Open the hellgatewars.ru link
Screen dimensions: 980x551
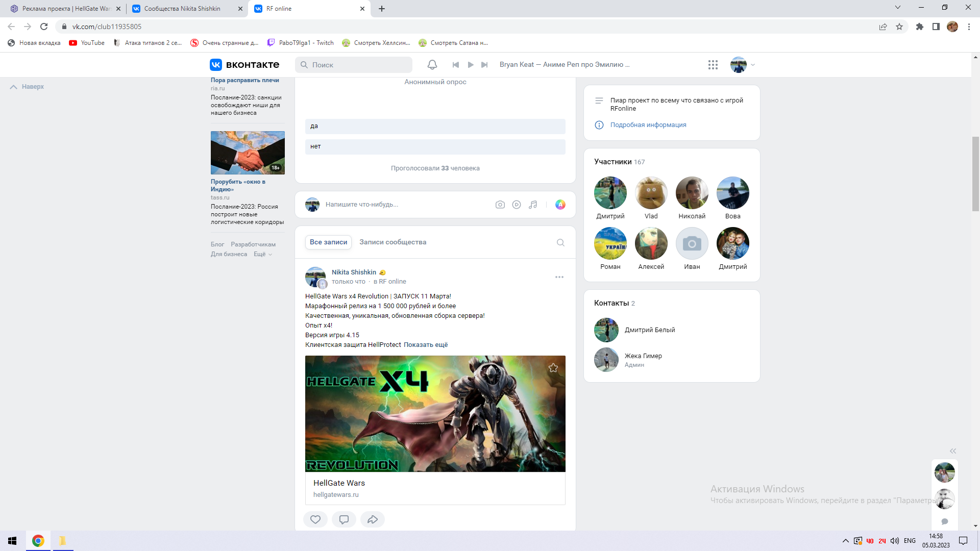(336, 495)
